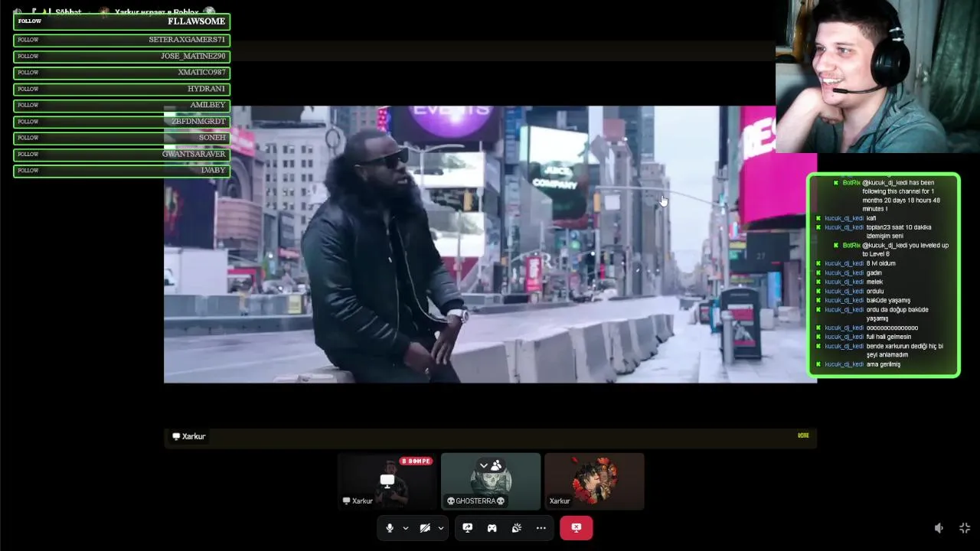Click the main stream video area
This screenshot has height=551, width=980.
point(490,244)
